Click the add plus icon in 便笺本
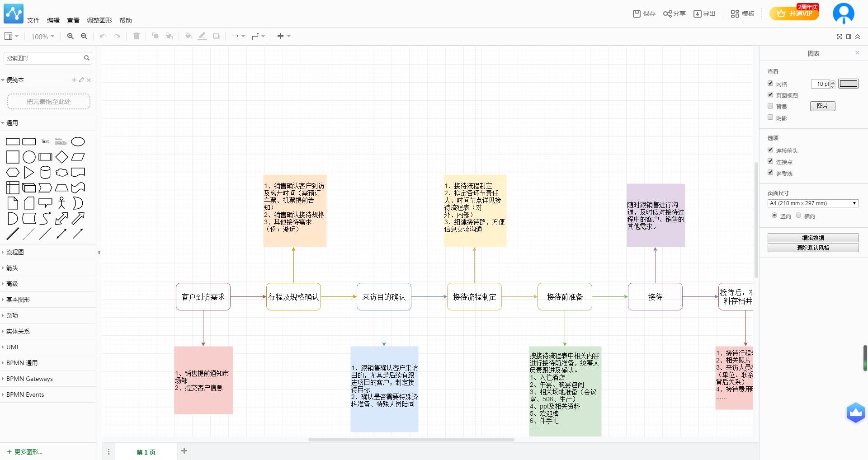 pyautogui.click(x=74, y=80)
